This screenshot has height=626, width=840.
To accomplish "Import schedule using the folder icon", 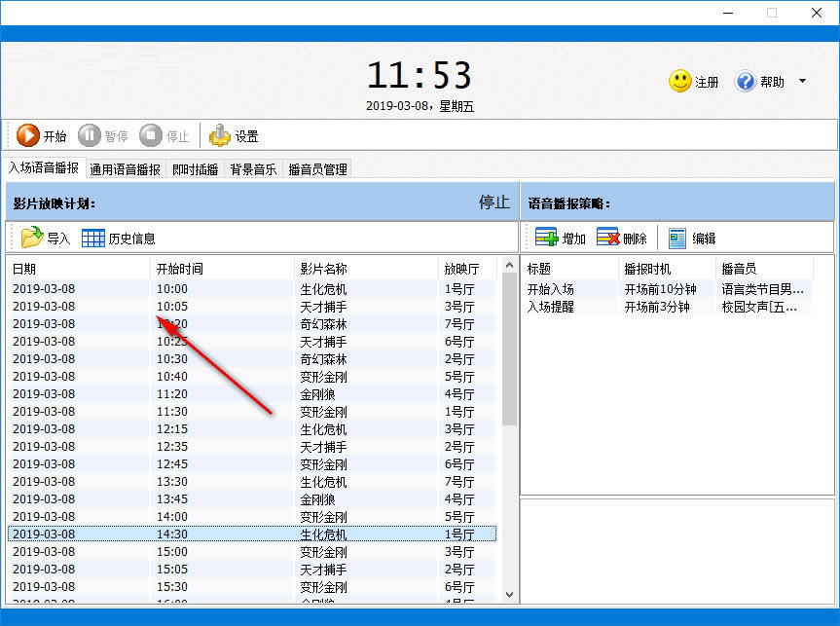I will [32, 238].
